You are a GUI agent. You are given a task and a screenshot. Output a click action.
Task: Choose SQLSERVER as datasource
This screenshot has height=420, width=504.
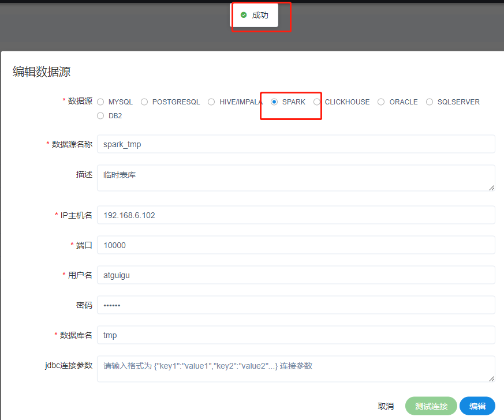[430, 102]
